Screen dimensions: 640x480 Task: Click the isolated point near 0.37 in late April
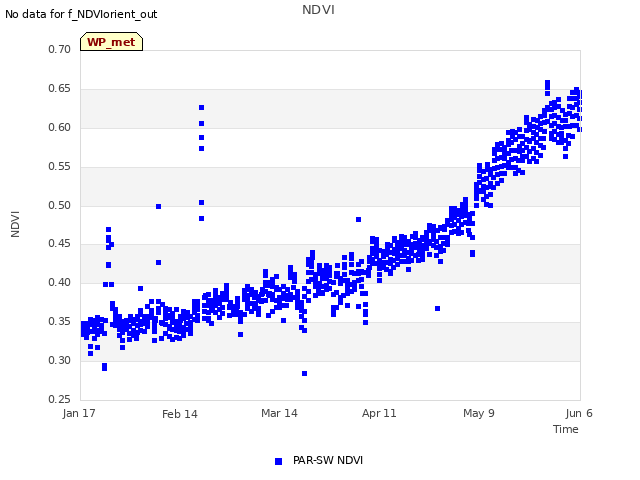click(438, 309)
